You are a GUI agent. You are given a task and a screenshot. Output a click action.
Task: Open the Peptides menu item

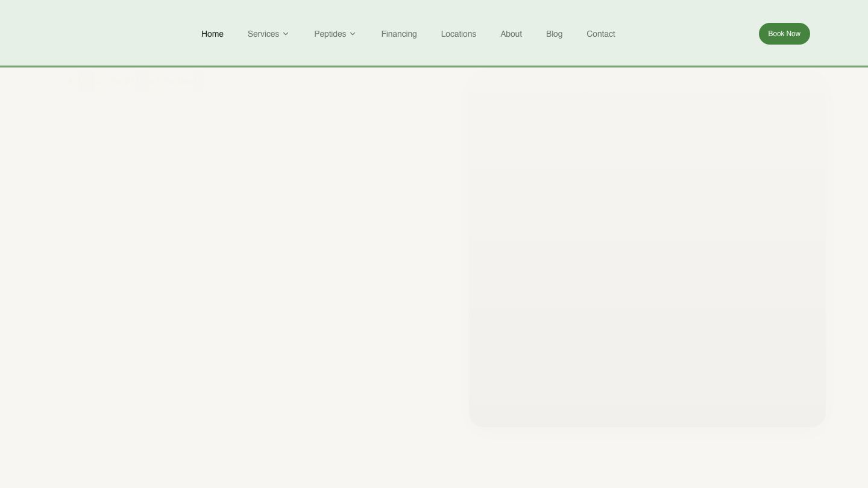(x=330, y=34)
